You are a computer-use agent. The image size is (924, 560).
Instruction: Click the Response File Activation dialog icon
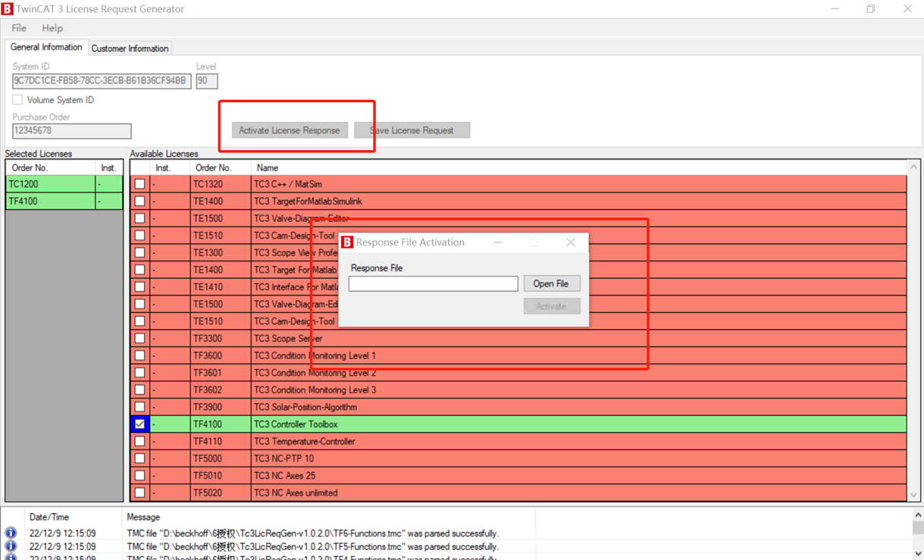[347, 242]
